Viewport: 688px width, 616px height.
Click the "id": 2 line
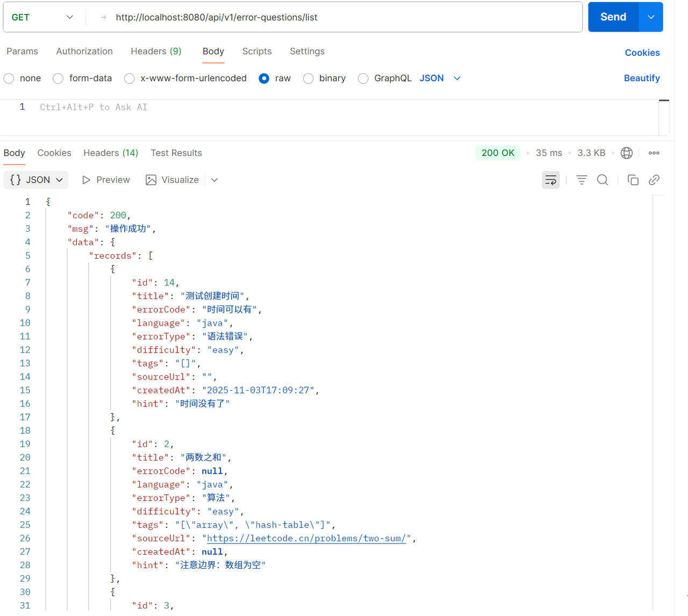coord(153,445)
